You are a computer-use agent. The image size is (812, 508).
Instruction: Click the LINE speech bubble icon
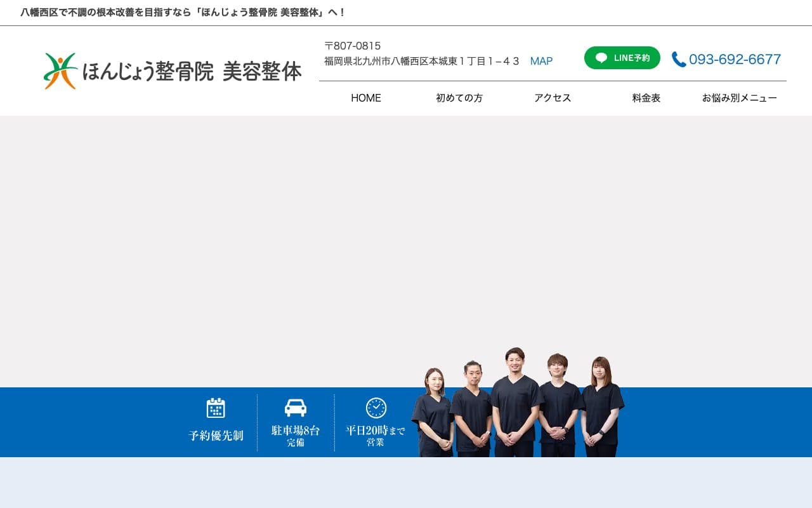[600, 57]
